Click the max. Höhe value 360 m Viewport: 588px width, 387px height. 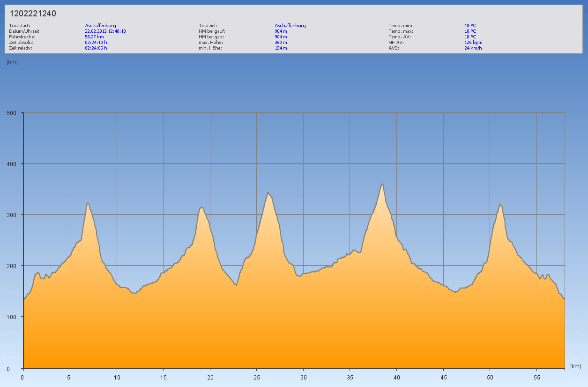click(x=281, y=43)
